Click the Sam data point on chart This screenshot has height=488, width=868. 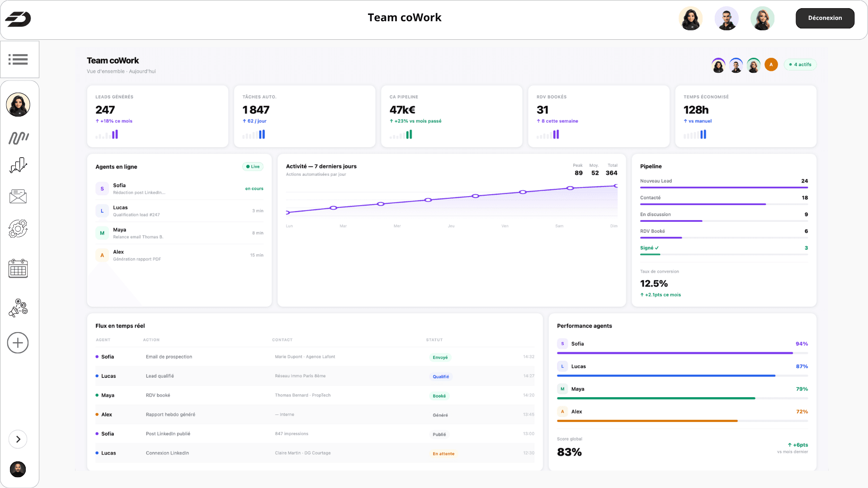click(x=570, y=188)
